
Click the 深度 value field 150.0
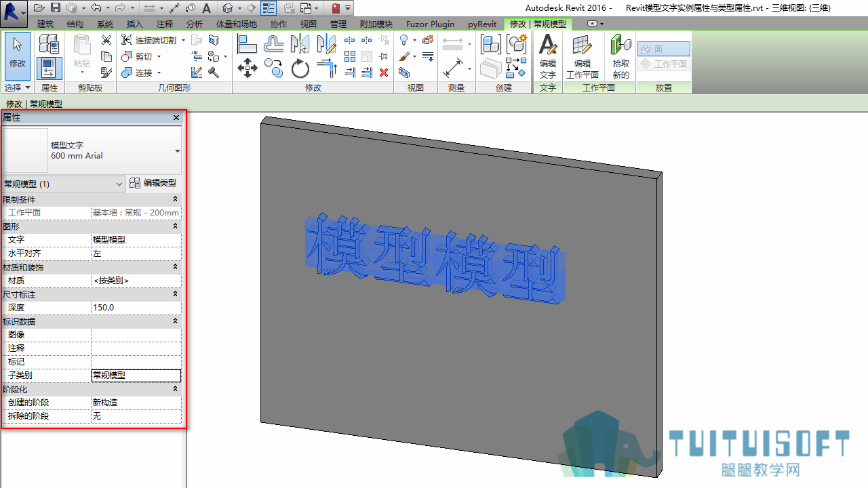(x=136, y=308)
